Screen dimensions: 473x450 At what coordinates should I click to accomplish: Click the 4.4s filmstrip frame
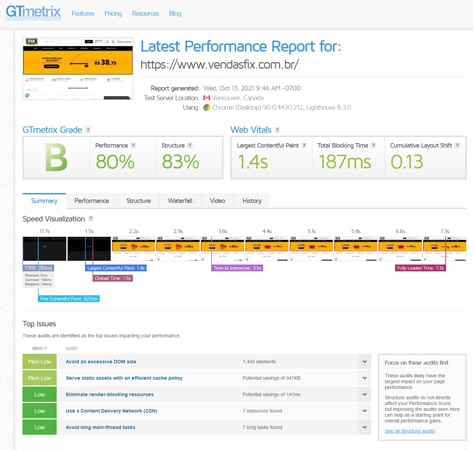(x=267, y=249)
